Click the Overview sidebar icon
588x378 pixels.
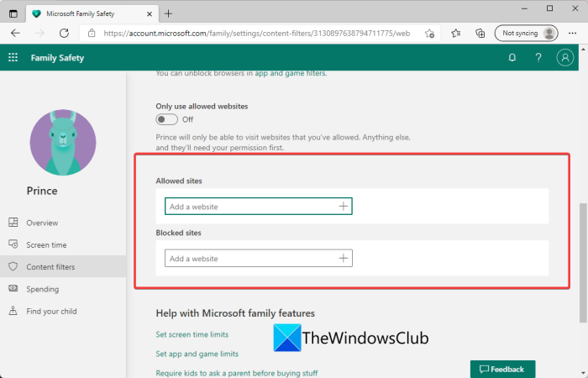coord(13,223)
